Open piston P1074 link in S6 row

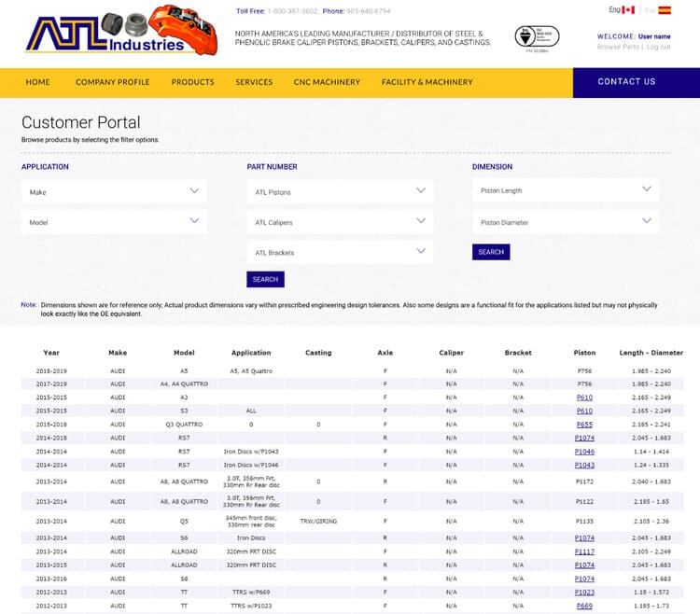click(584, 538)
